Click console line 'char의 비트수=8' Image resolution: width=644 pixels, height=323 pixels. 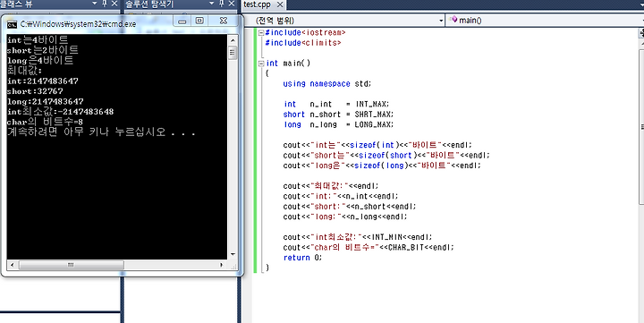tap(46, 122)
